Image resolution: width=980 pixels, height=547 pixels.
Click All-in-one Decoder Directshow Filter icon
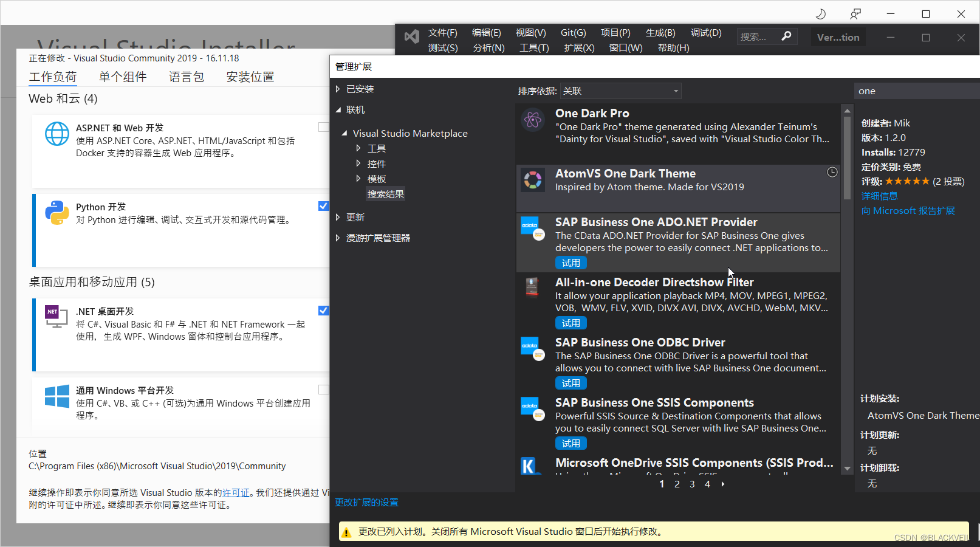coord(533,289)
